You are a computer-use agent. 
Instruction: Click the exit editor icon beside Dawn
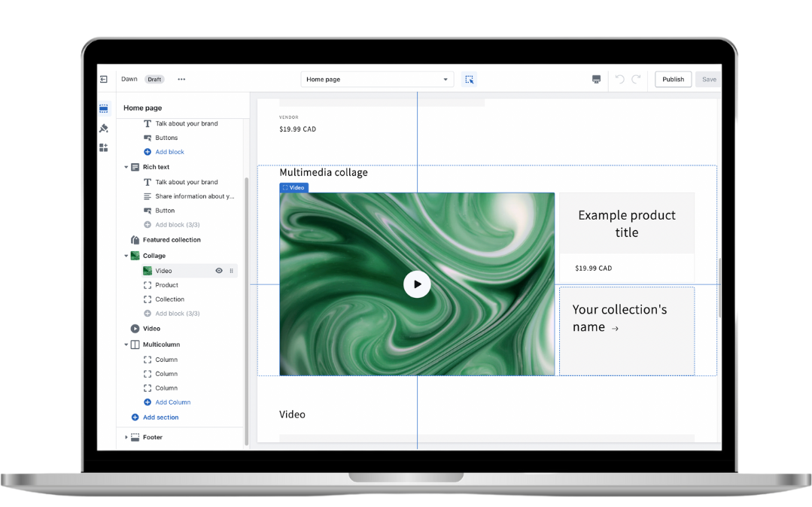104,79
